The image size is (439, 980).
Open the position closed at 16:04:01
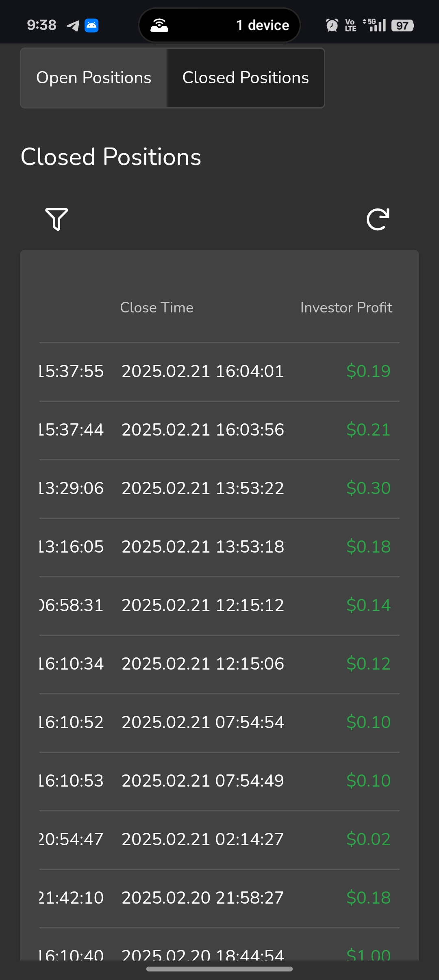point(202,371)
